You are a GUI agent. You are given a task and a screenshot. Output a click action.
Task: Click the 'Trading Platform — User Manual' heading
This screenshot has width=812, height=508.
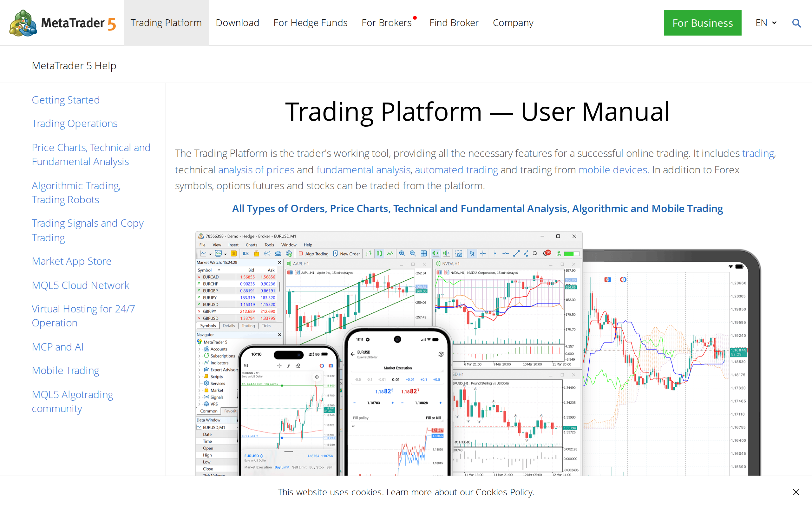point(477,112)
